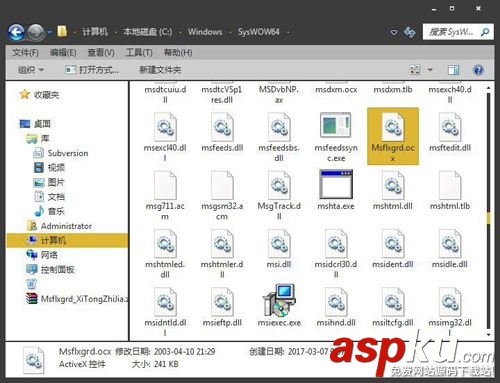Click the blue help icon
This screenshot has width=500, height=383.
[x=478, y=70]
